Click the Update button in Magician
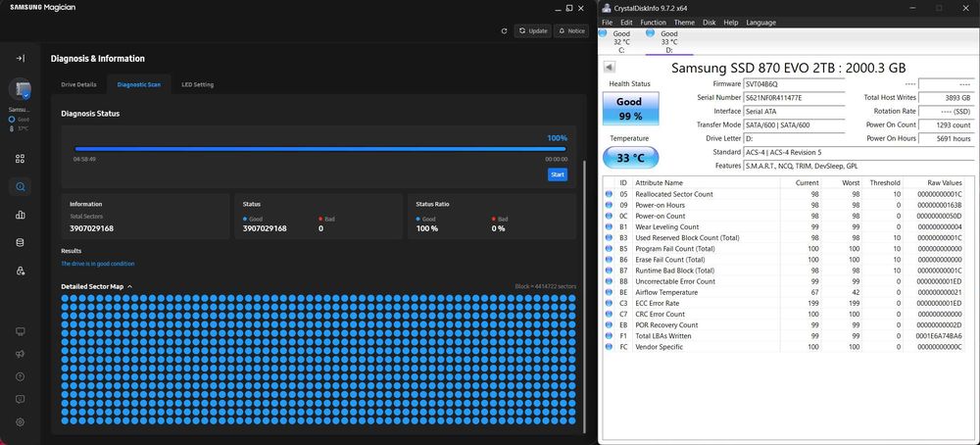Image resolution: width=980 pixels, height=445 pixels. (532, 30)
